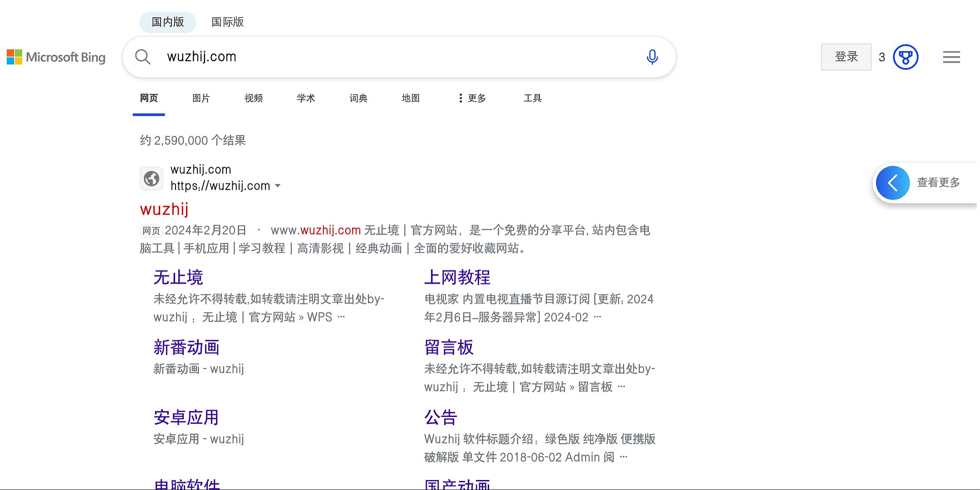The height and width of the screenshot is (490, 980).
Task: Click the search magnifier icon
Action: pos(142,57)
